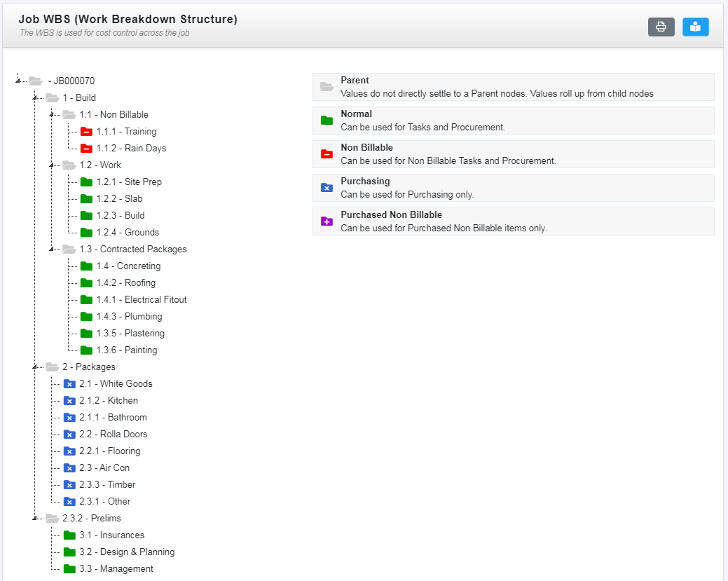Click the 'Normal' legend heading
The width and height of the screenshot is (728, 581).
pos(356,114)
